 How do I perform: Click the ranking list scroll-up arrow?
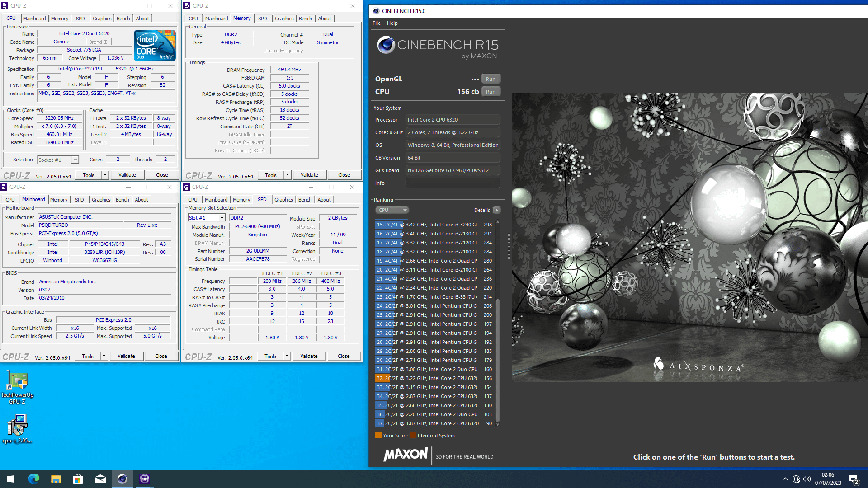[498, 222]
